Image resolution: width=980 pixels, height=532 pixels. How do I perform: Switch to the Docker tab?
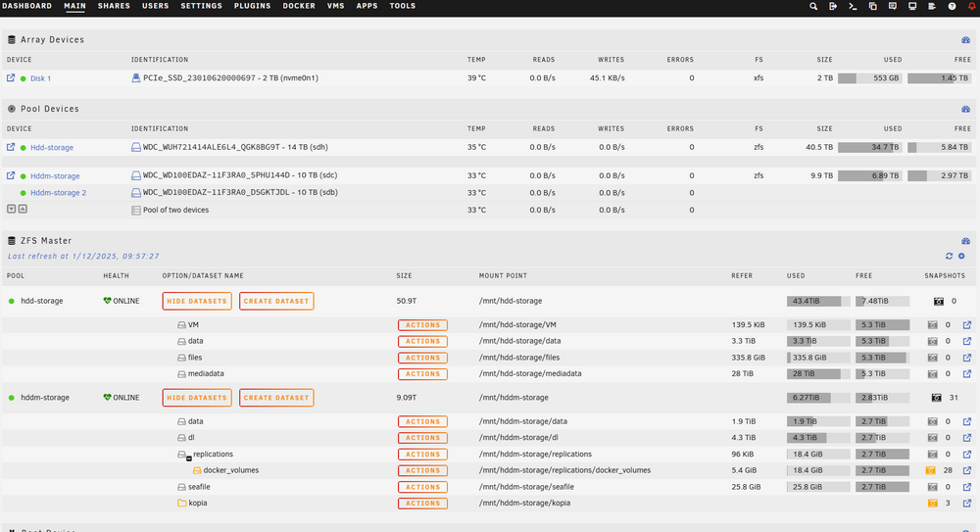[x=299, y=6]
